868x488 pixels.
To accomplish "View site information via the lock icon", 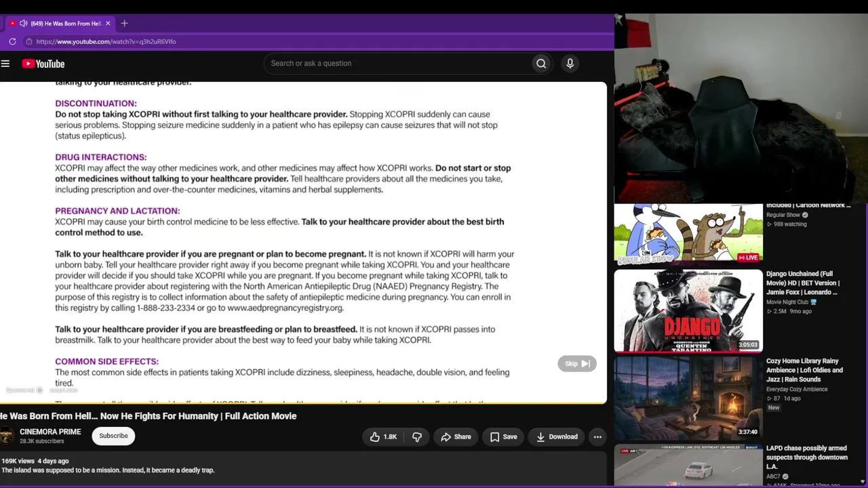I will click(28, 41).
